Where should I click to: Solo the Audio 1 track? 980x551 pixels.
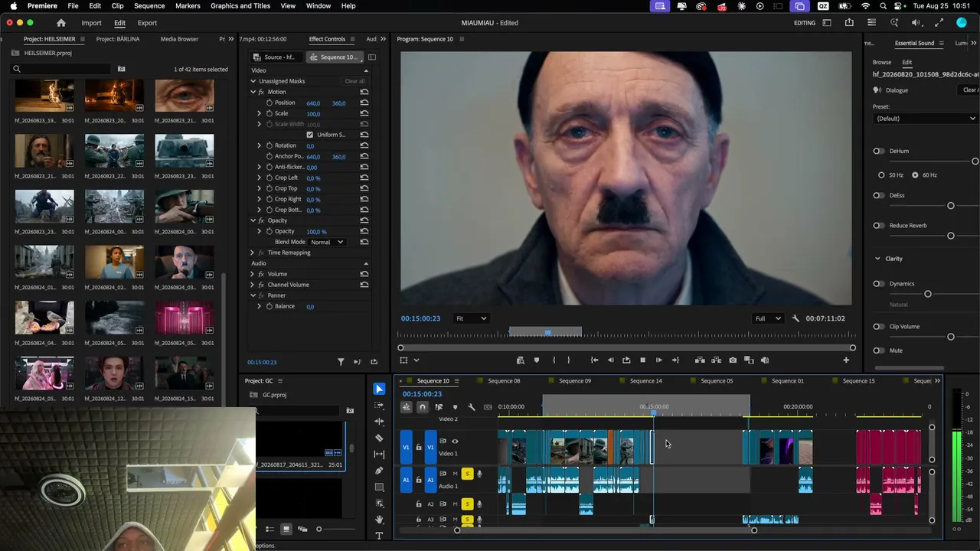point(467,474)
